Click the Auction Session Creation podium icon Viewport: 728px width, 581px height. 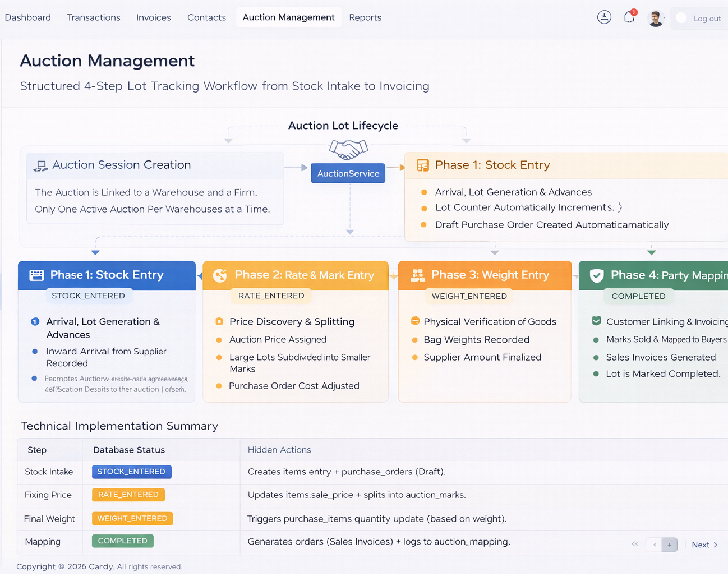[39, 165]
